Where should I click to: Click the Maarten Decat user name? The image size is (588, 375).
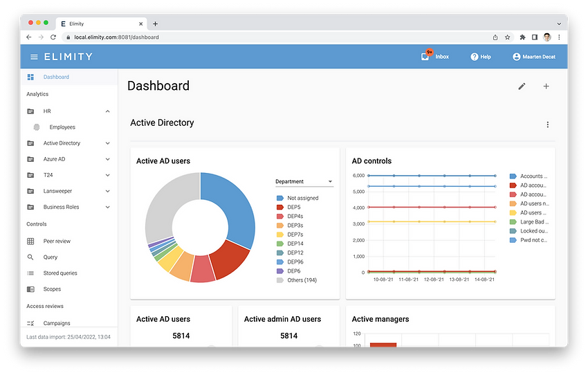(x=539, y=57)
